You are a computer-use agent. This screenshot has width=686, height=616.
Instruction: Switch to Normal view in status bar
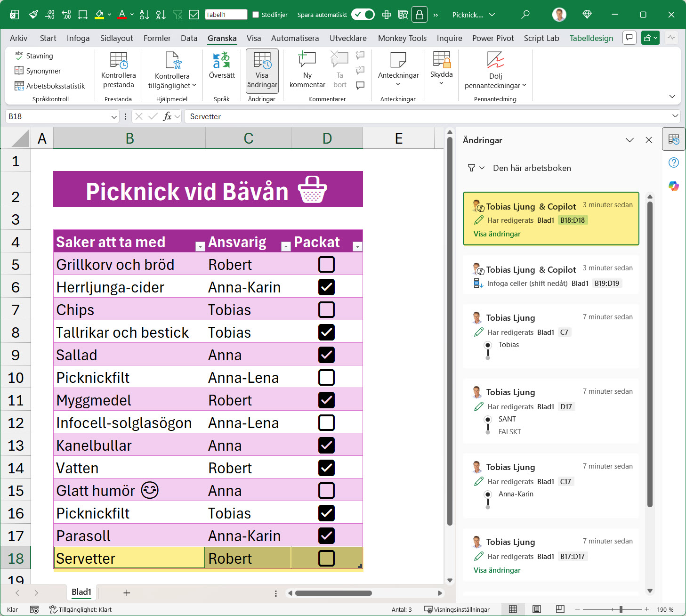(513, 609)
